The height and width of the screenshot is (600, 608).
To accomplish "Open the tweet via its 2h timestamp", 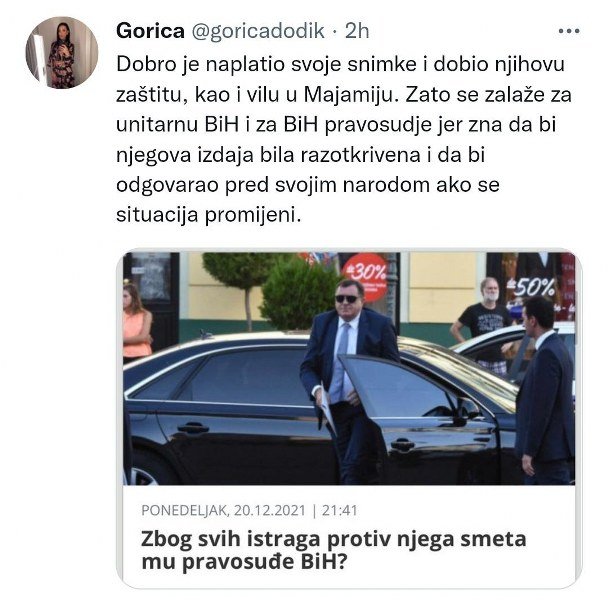I will 357,31.
